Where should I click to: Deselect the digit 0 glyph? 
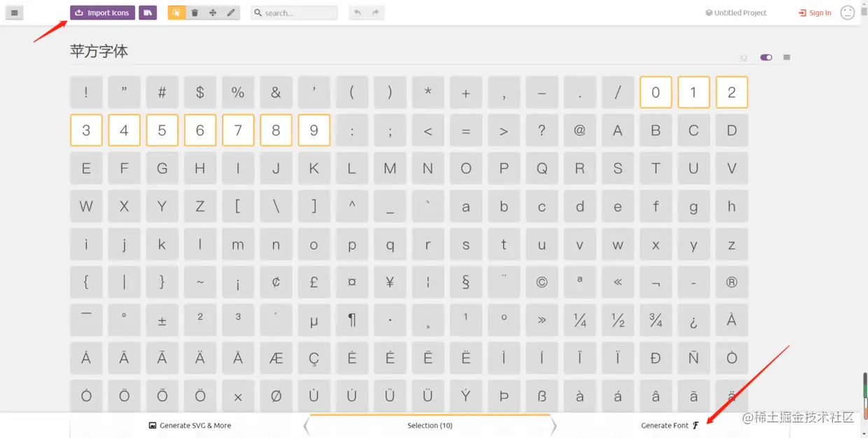click(656, 92)
